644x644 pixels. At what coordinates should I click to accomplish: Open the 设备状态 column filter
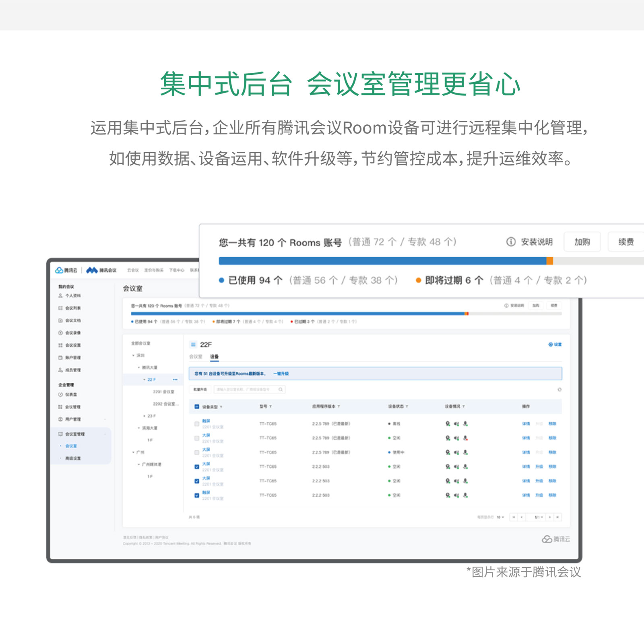(x=407, y=407)
